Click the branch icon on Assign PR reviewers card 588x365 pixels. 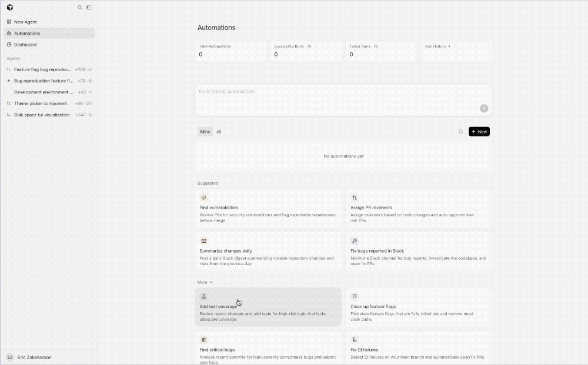tap(355, 198)
